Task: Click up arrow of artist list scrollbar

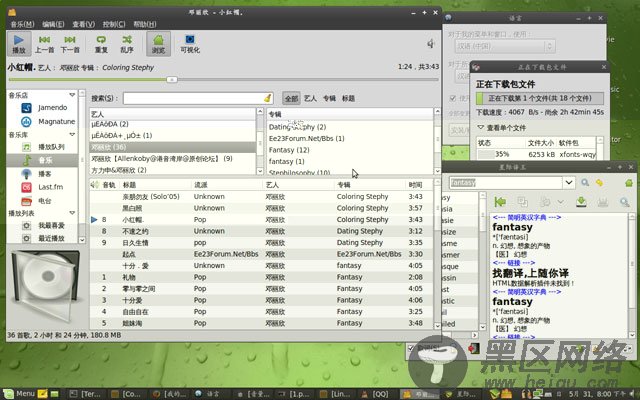Action: pos(260,111)
